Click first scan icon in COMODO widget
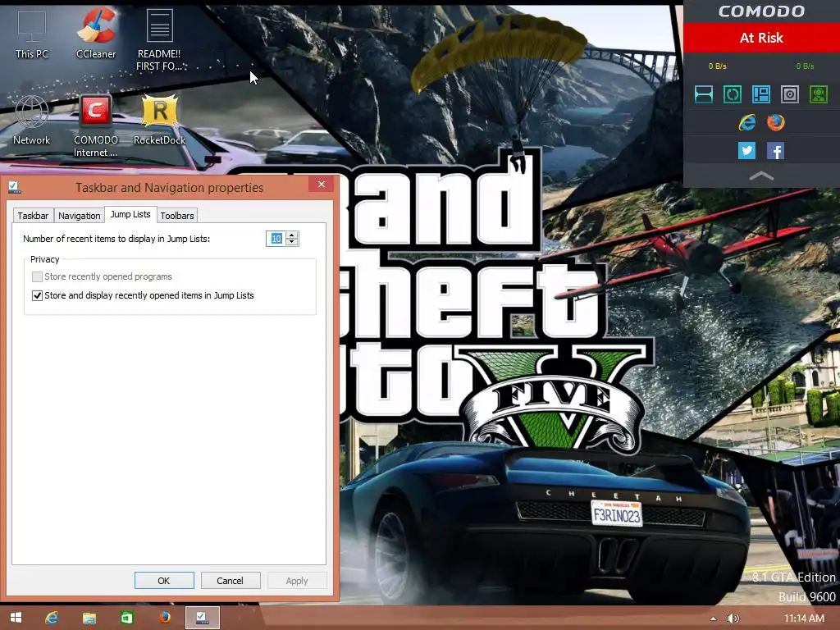This screenshot has width=840, height=630. click(x=703, y=94)
